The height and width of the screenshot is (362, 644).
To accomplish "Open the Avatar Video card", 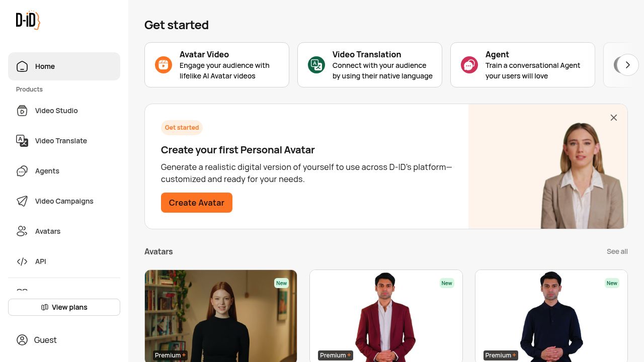I will (217, 65).
